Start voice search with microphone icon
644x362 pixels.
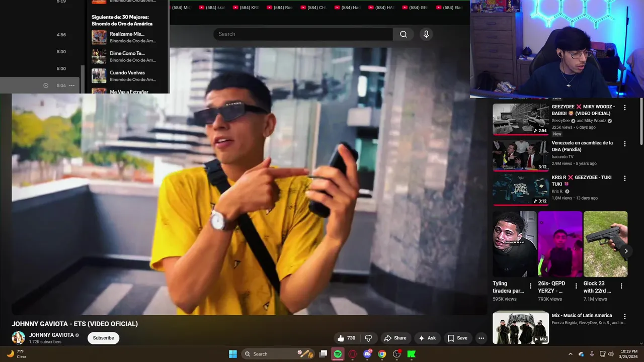[426, 34]
